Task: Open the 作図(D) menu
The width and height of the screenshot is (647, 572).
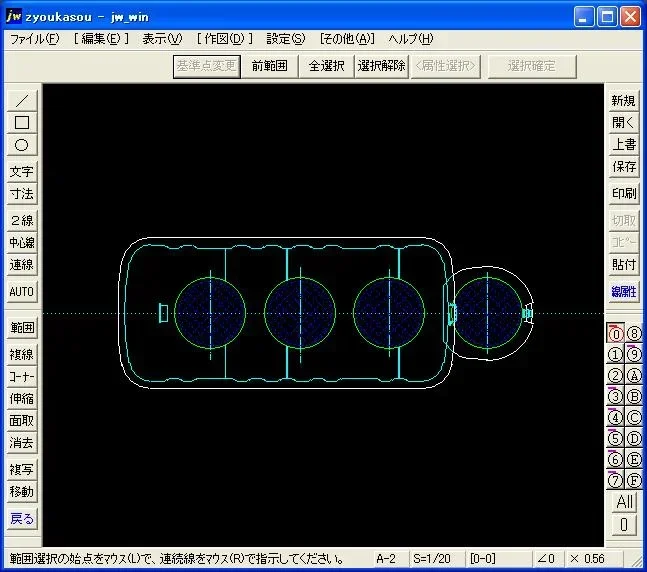Action: (x=224, y=39)
